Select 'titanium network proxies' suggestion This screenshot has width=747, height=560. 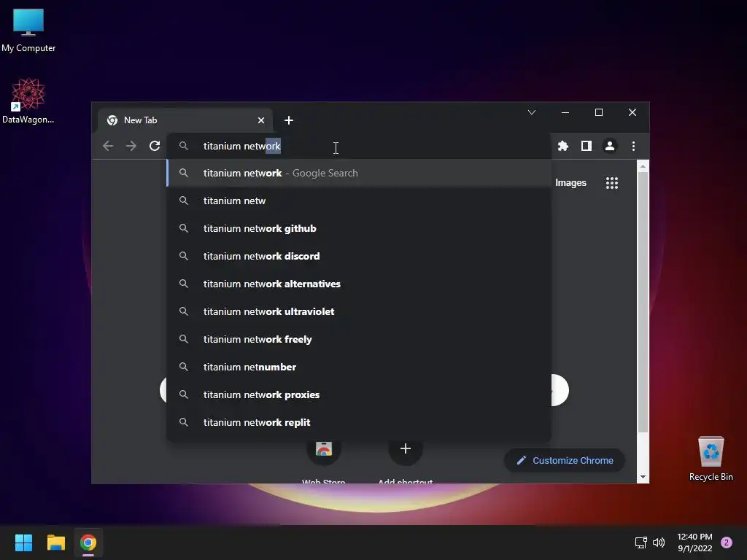(359, 394)
